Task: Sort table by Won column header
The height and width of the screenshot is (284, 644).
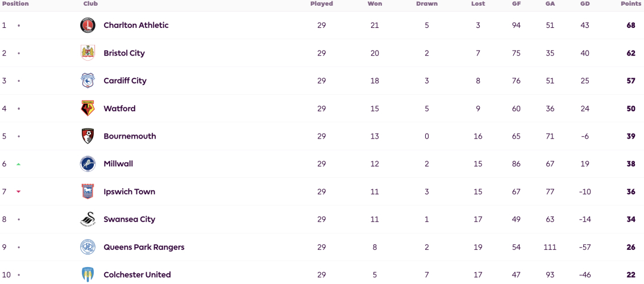Action: click(x=375, y=4)
